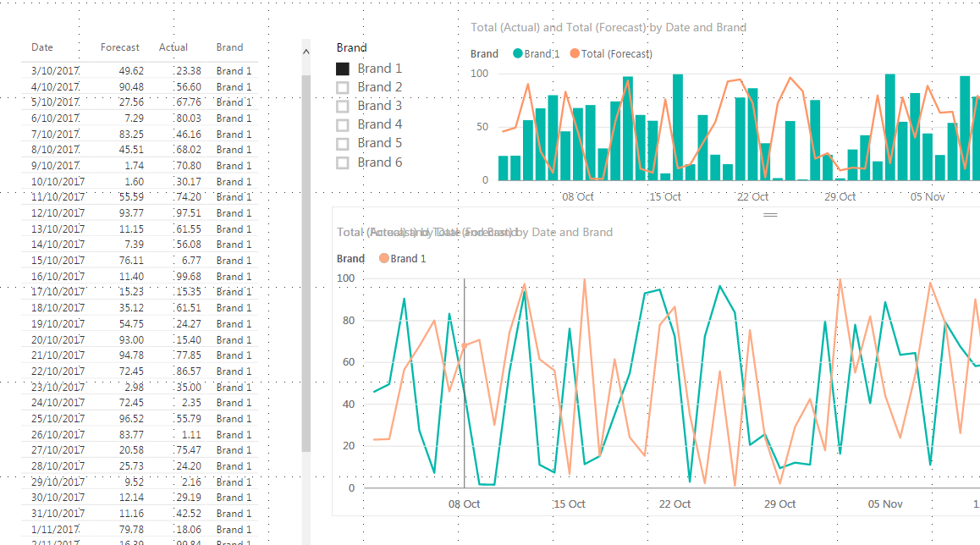Click the forecast value 90.48
980x545 pixels.
click(131, 87)
